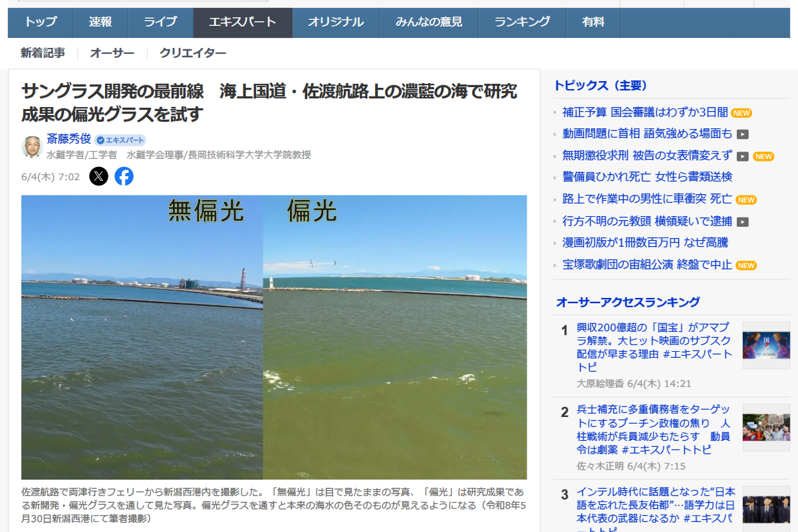
Task: Click the 無偏光/偏光 sea comparison photo
Action: tap(274, 337)
